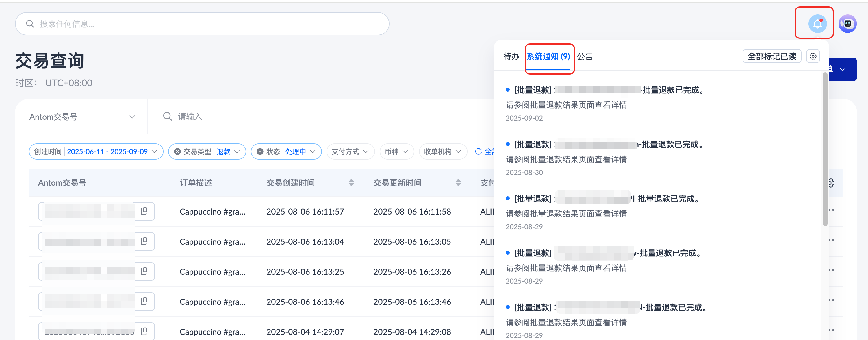Switch to the 公告 tab
The height and width of the screenshot is (340, 868).
[585, 56]
